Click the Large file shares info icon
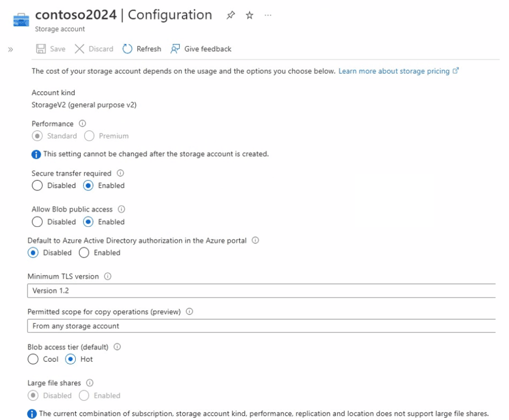509x420 pixels. pyautogui.click(x=90, y=383)
